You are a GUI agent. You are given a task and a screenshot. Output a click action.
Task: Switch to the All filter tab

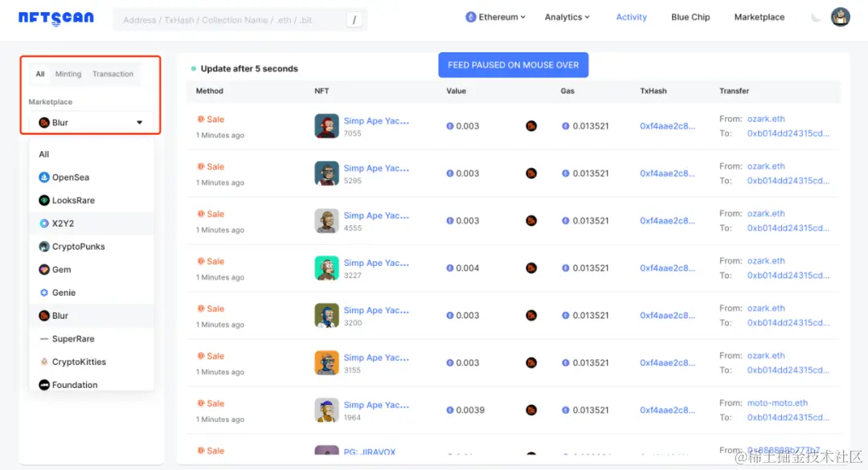pos(40,74)
